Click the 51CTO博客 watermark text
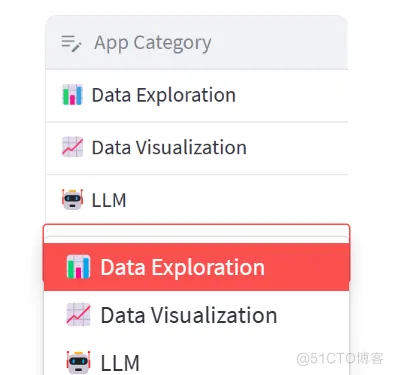 [x=340, y=359]
